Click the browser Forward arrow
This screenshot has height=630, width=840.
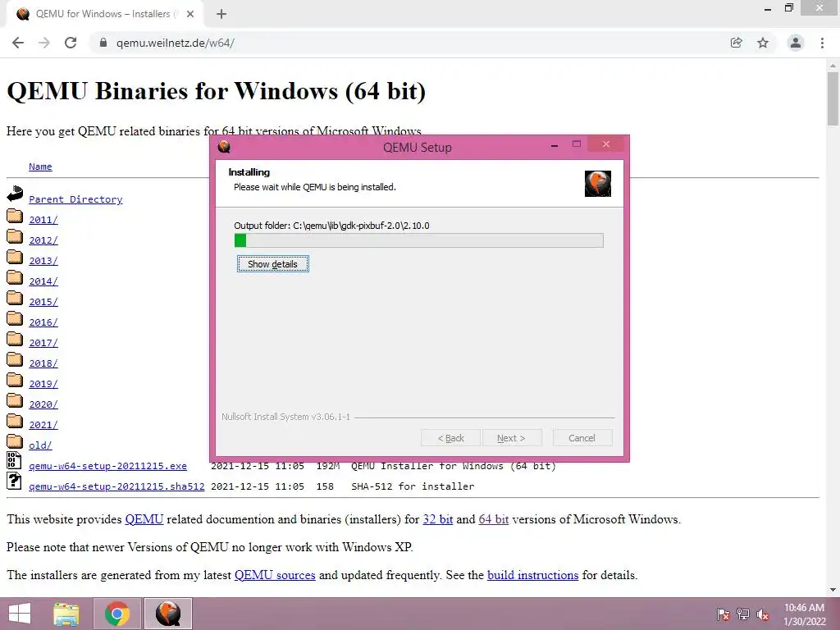[x=44, y=43]
